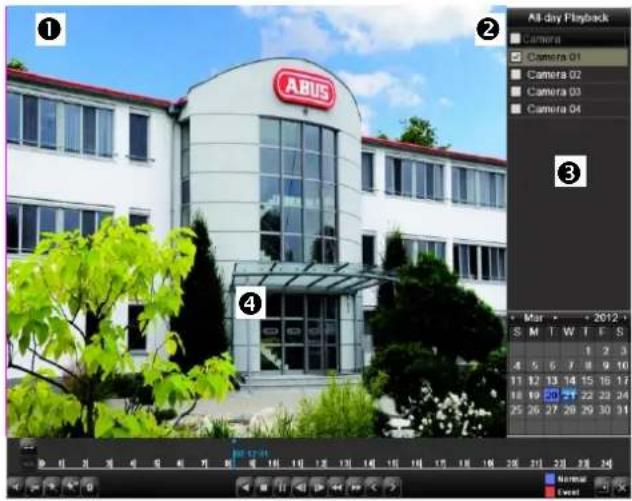Fast forward with the double-right arrow button
The height and width of the screenshot is (501, 632).
355,487
